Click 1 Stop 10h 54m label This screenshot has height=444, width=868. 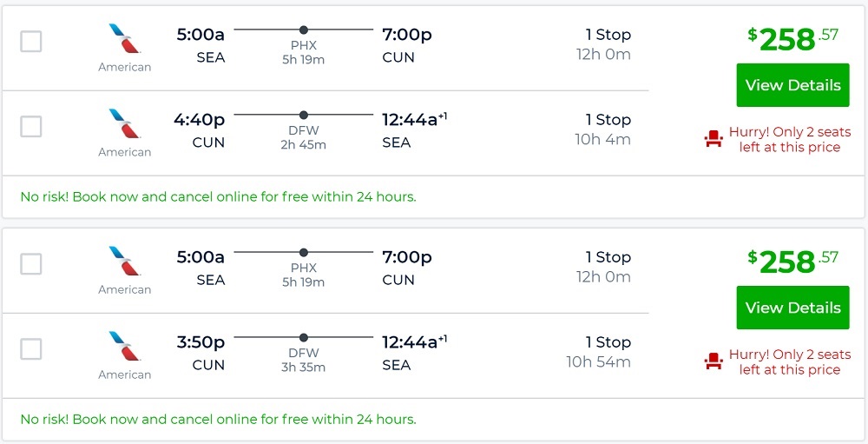click(x=600, y=352)
